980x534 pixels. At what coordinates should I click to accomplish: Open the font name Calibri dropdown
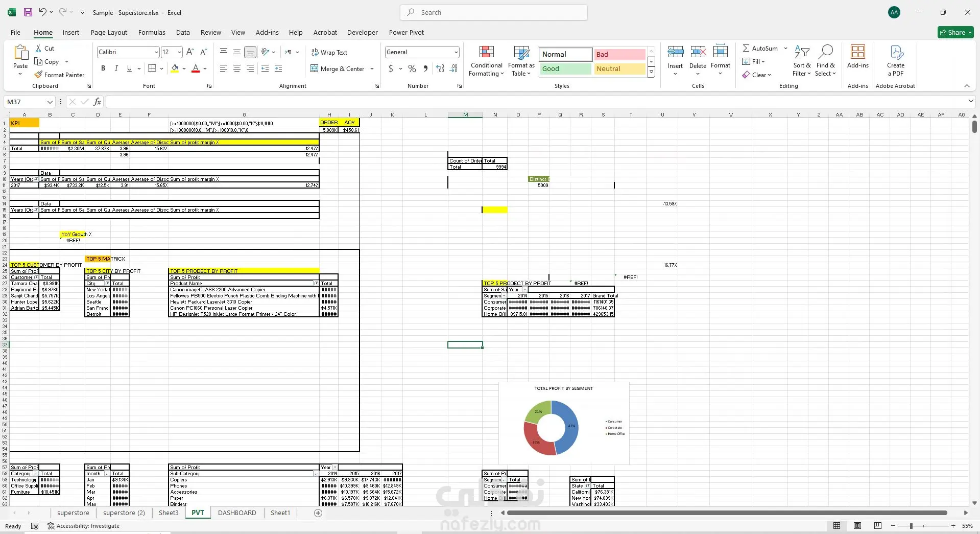click(x=156, y=52)
